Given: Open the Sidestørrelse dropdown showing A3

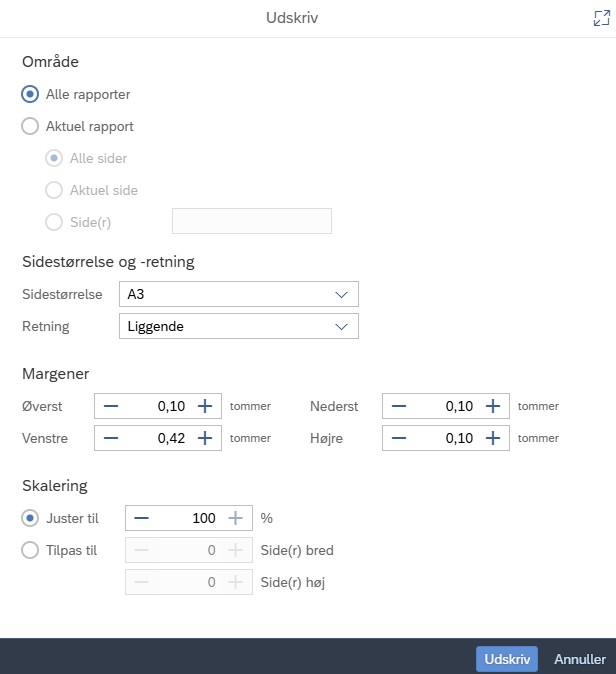Looking at the screenshot, I should click(238, 295).
